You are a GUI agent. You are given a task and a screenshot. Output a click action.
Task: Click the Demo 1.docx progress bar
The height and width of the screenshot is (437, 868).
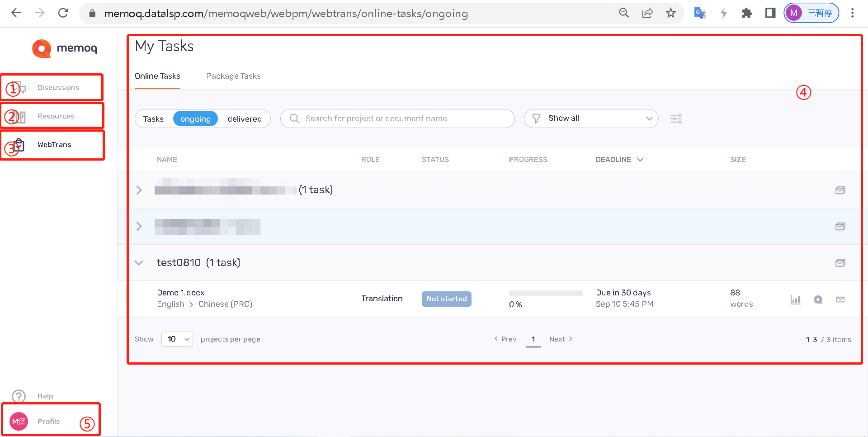pos(546,294)
